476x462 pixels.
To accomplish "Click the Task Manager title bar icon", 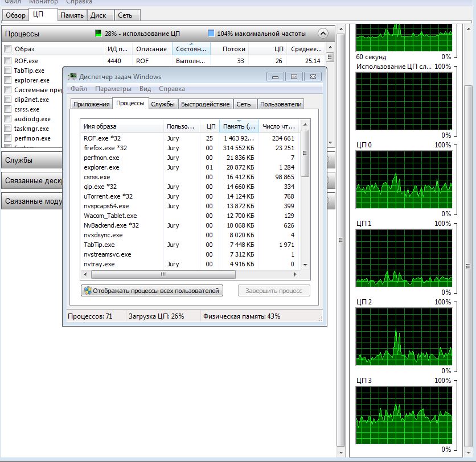I will tap(72, 77).
